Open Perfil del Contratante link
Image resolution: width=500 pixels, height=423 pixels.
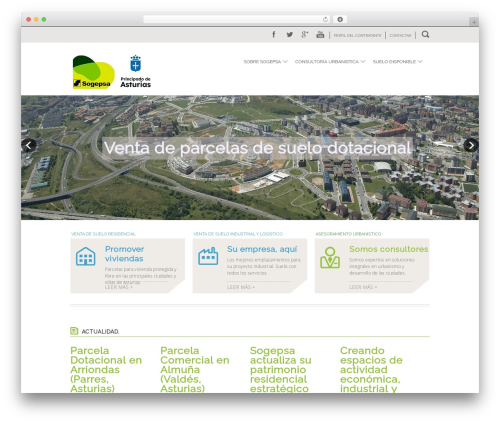357,35
